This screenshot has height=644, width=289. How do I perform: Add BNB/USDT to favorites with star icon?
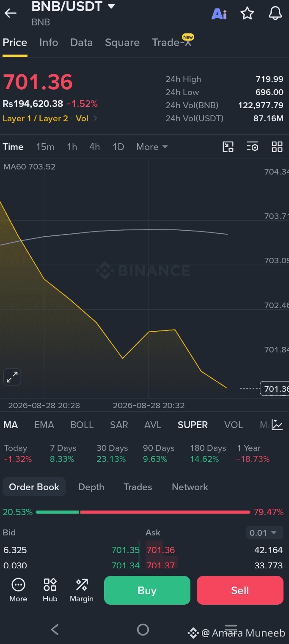pos(247,14)
